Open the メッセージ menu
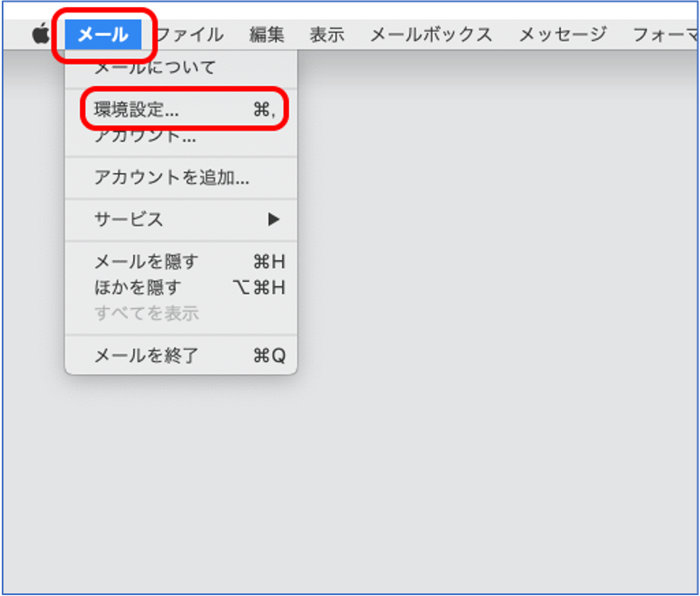Viewport: 700px width, 596px height. pyautogui.click(x=562, y=34)
